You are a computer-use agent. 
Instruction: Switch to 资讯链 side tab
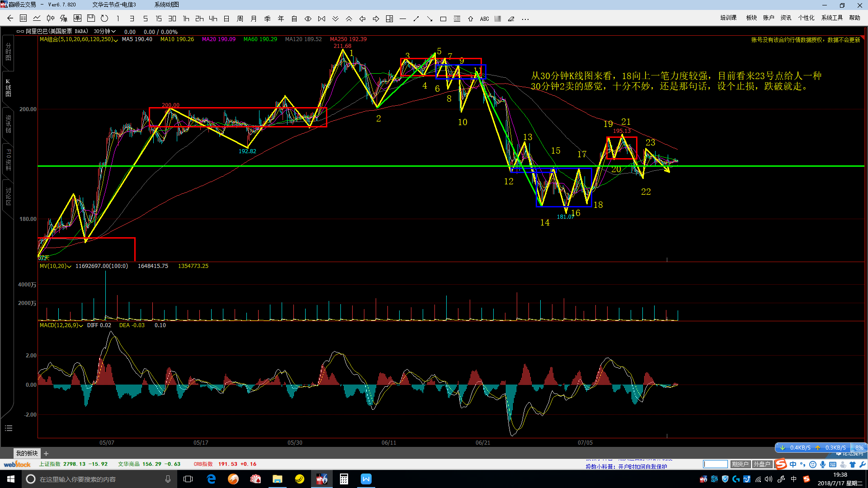8,124
